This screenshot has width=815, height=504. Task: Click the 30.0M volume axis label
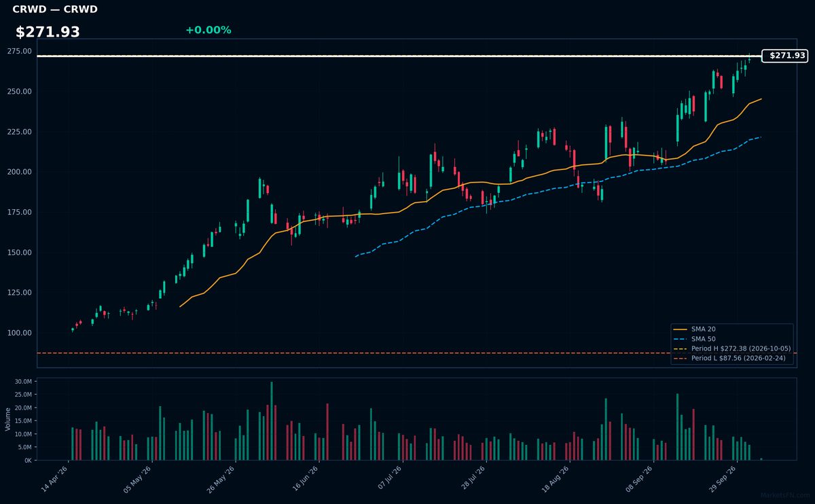23,382
